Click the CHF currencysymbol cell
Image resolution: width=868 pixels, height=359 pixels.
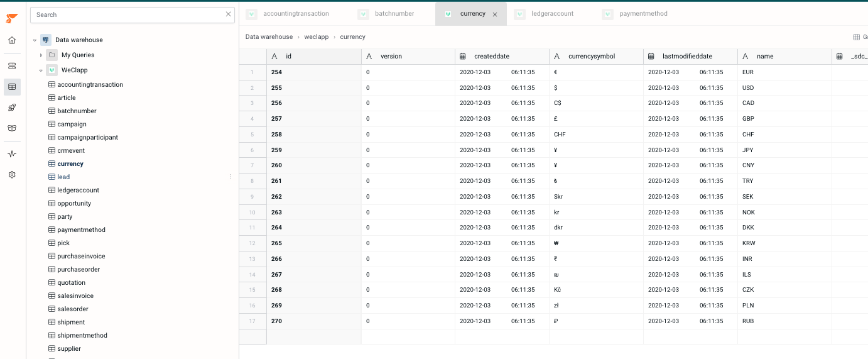[x=597, y=135]
